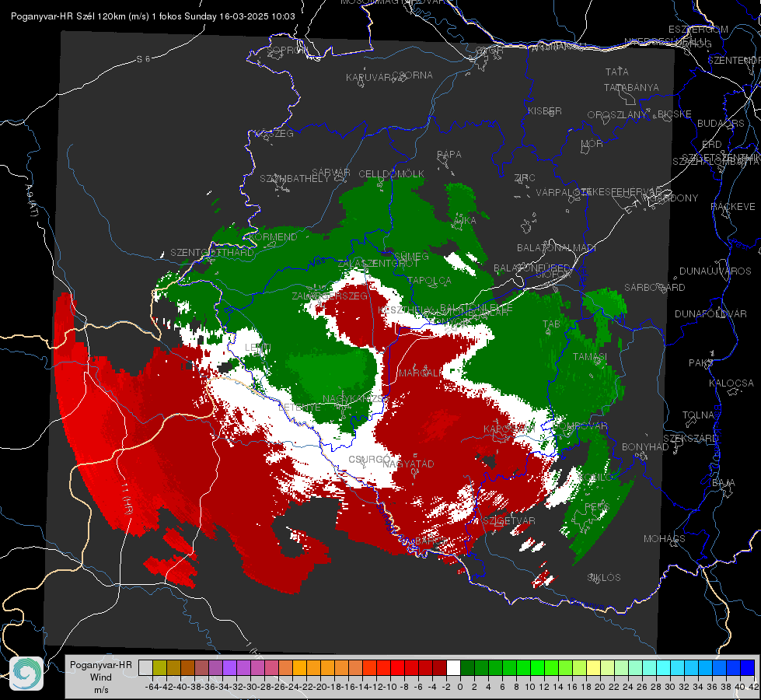Image resolution: width=761 pixels, height=700 pixels.
Task: Click the BALATONFURED city label
Action: click(x=532, y=268)
